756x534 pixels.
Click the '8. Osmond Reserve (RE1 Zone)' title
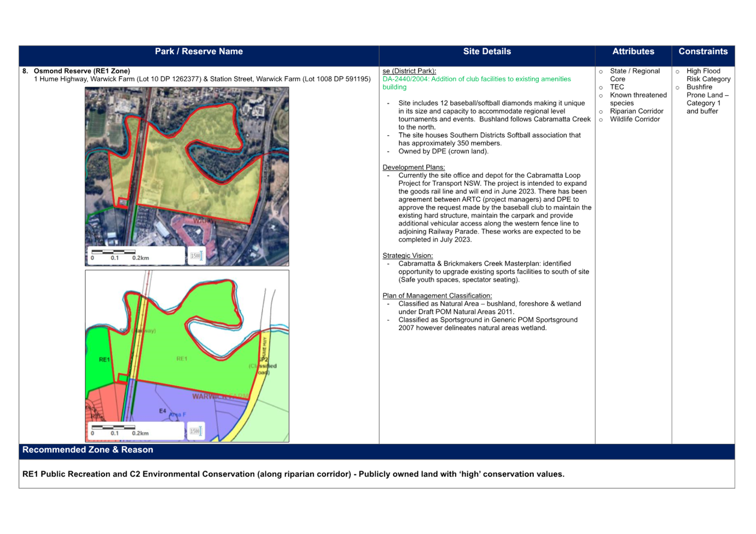click(76, 71)
